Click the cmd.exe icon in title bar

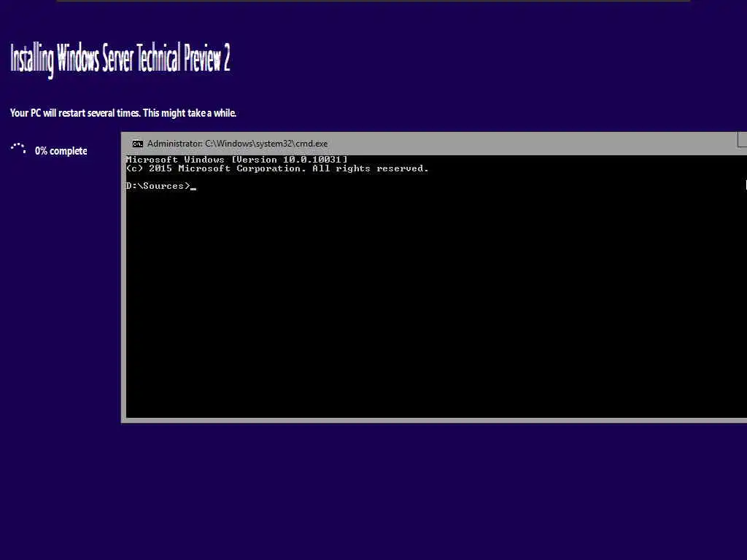pos(138,144)
